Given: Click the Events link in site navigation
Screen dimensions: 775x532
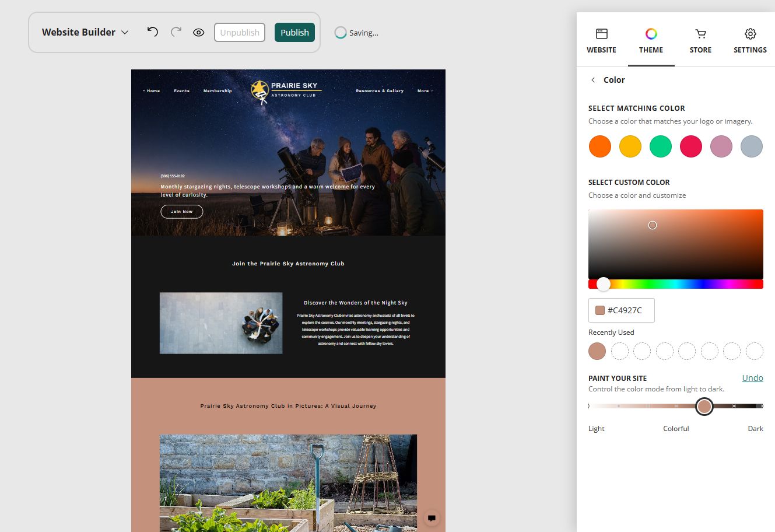Looking at the screenshot, I should 181,91.
